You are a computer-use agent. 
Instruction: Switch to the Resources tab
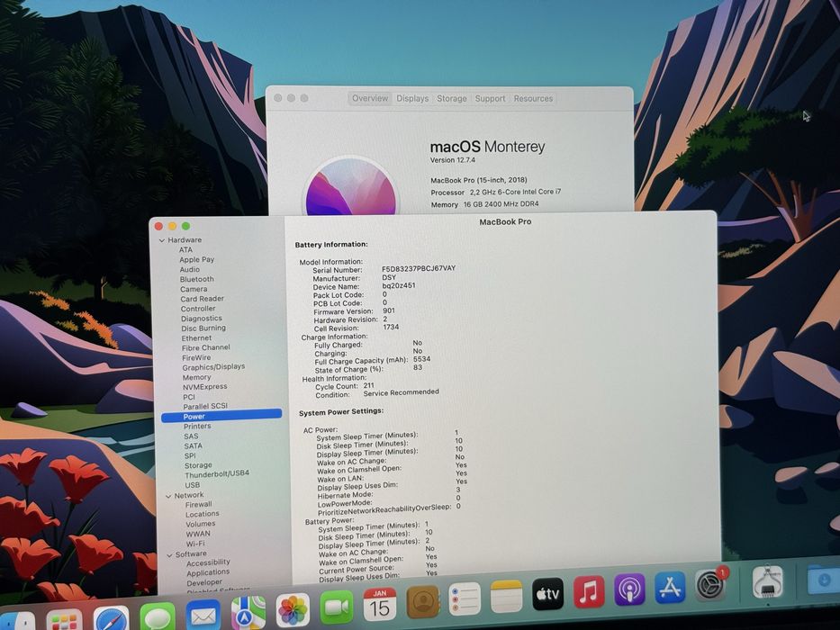pos(533,99)
